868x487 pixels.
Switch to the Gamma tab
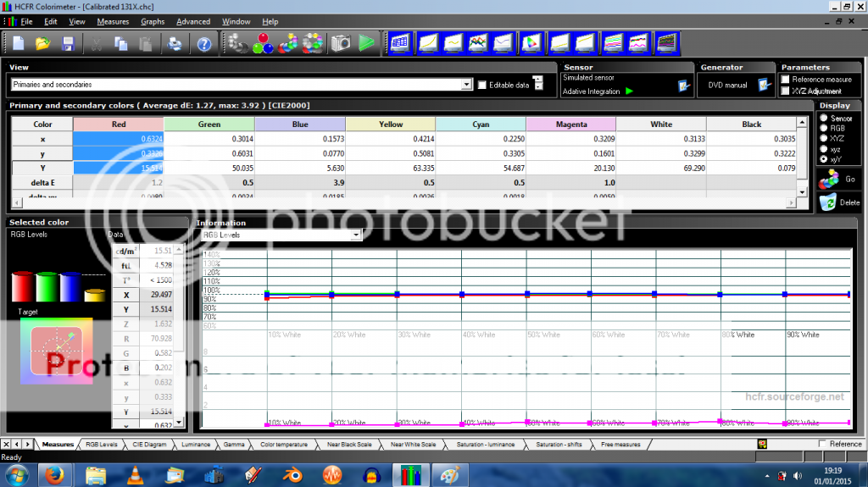233,444
